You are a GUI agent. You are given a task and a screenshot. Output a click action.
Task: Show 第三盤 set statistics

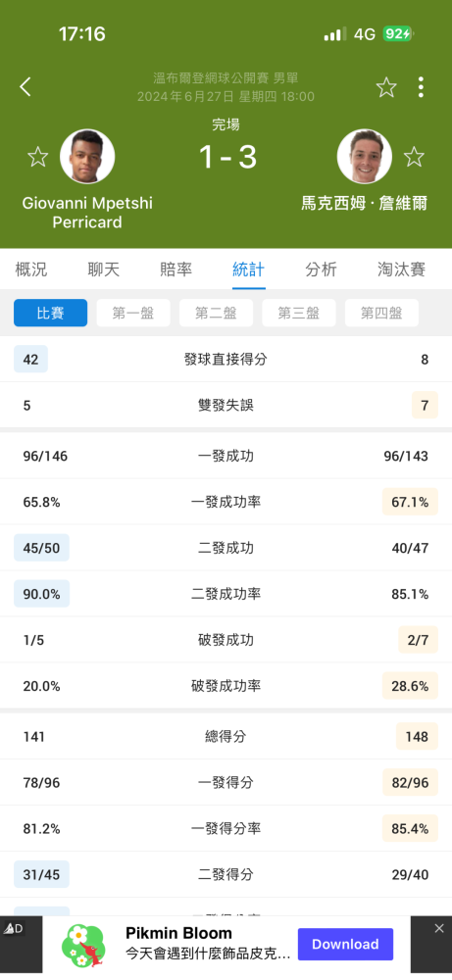(x=299, y=314)
